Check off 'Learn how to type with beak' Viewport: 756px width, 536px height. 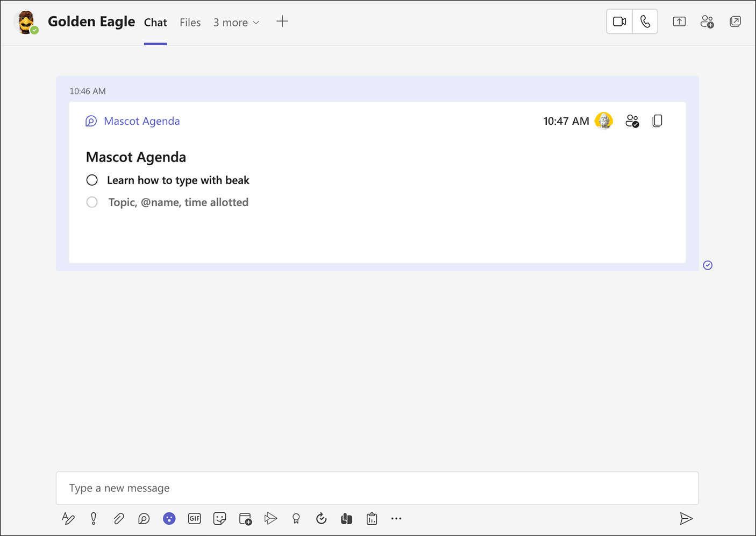click(x=92, y=180)
